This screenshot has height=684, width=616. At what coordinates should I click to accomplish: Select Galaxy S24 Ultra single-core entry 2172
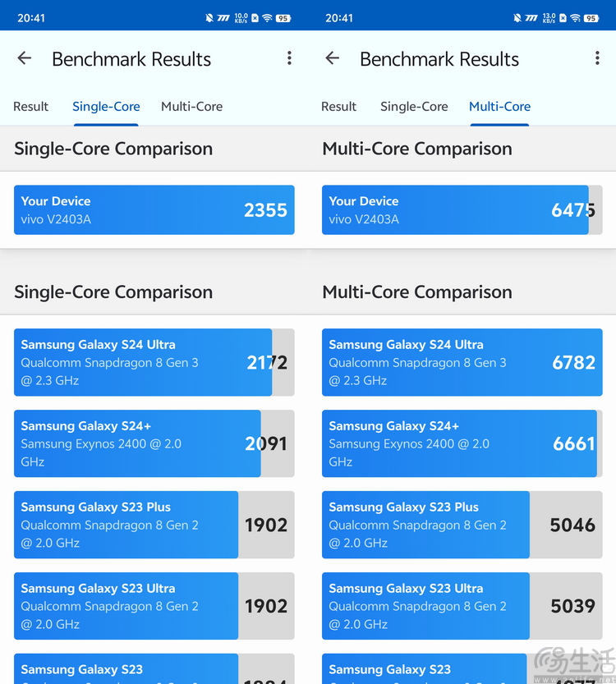click(x=154, y=362)
